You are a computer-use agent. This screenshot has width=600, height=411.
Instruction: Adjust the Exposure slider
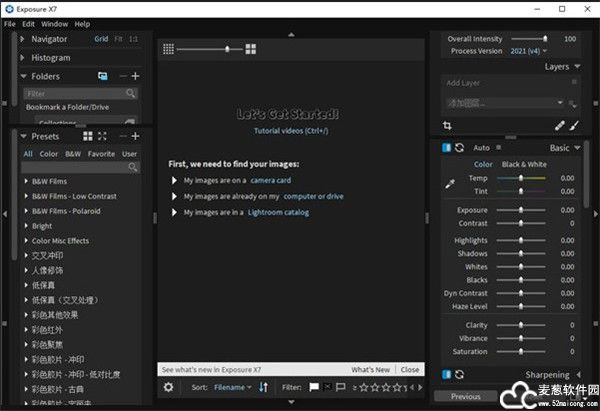521,210
